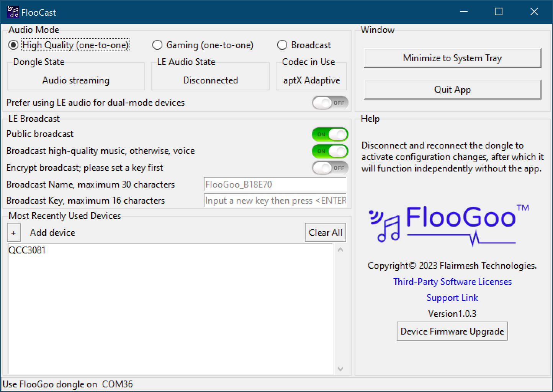Viewport: 553px width, 392px height.
Task: Click the plus icon to add device
Action: (14, 233)
